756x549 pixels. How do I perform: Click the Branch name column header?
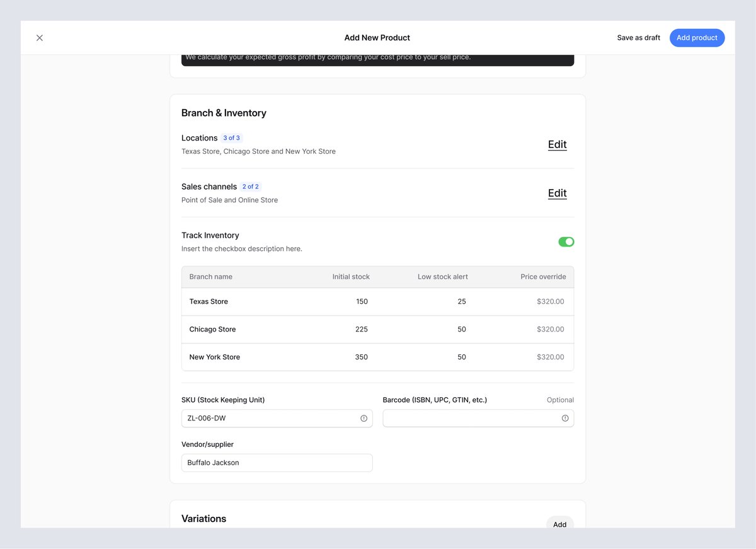click(211, 277)
